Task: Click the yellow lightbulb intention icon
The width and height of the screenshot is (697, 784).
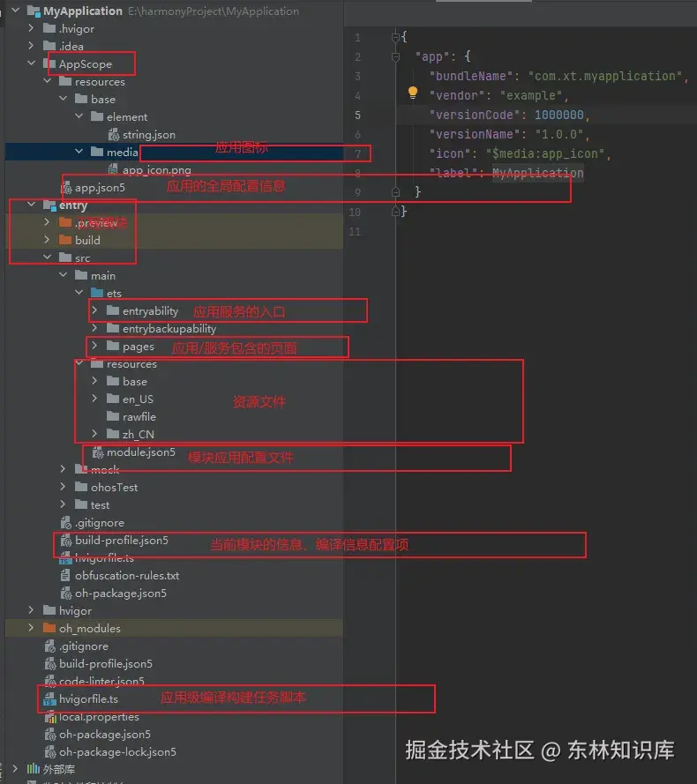Action: [413, 93]
